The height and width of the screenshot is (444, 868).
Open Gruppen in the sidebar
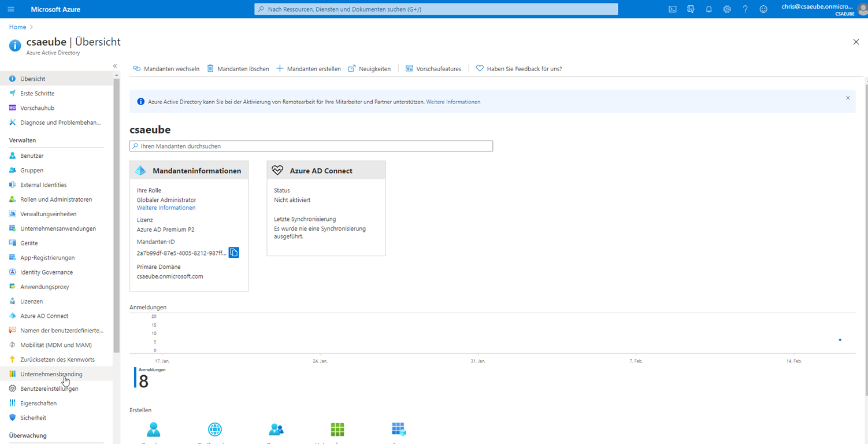(56, 170)
